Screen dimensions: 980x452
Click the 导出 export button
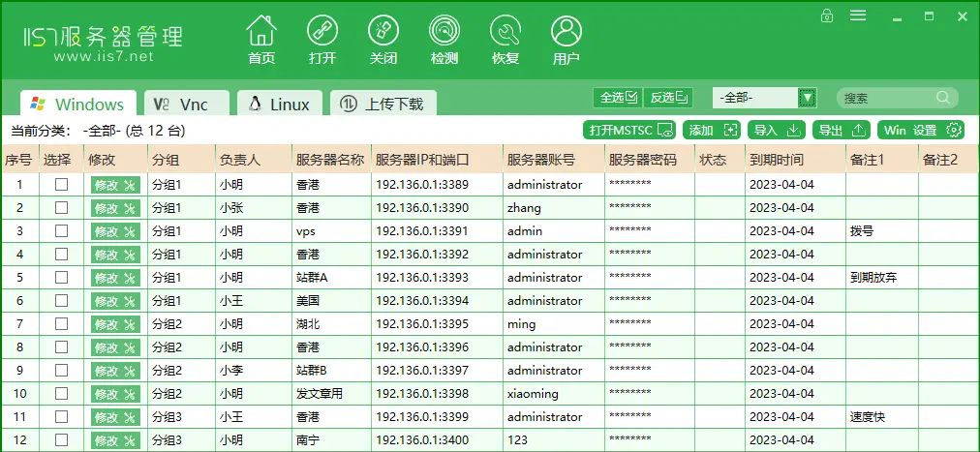[842, 130]
